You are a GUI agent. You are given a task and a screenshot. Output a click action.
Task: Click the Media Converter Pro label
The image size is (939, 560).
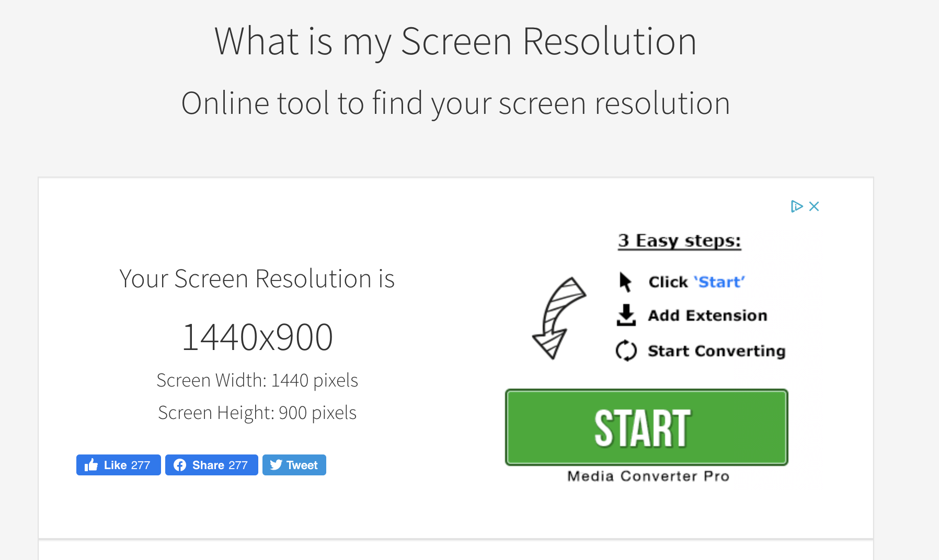tap(648, 476)
